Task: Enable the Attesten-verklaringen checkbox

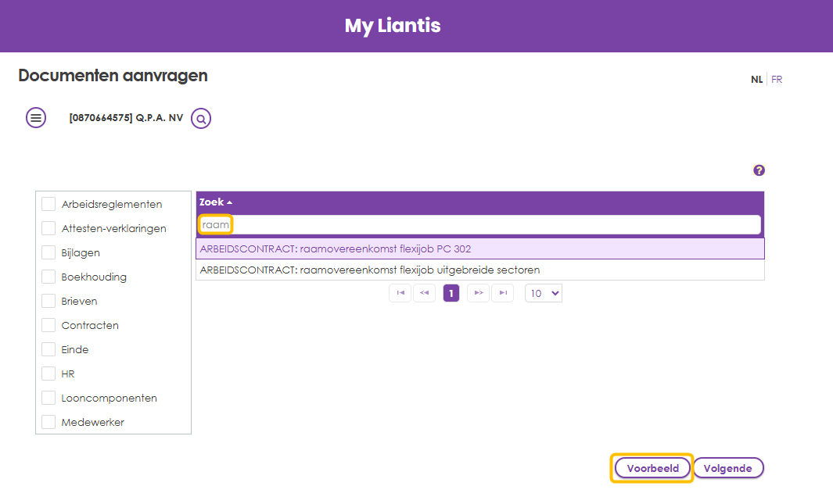Action: pyautogui.click(x=48, y=228)
